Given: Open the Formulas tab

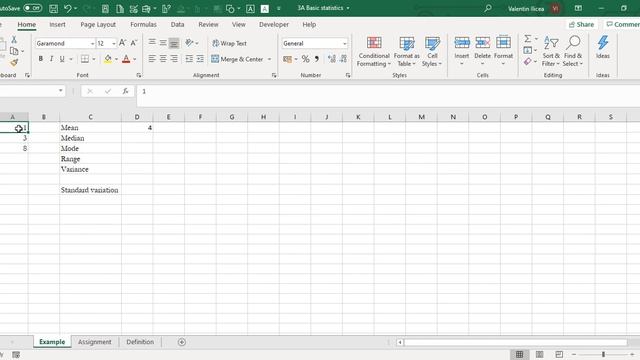Looking at the screenshot, I should pos(143,24).
